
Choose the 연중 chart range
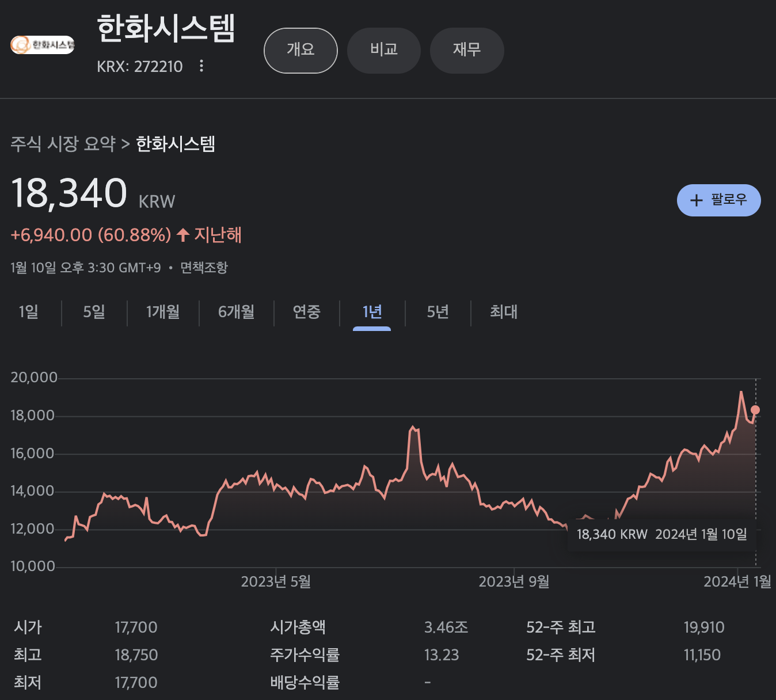307,312
